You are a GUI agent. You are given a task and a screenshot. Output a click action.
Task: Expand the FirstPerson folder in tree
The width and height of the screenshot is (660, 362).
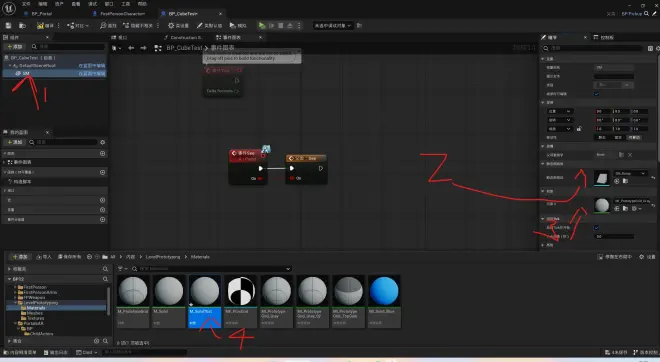pyautogui.click(x=15, y=287)
